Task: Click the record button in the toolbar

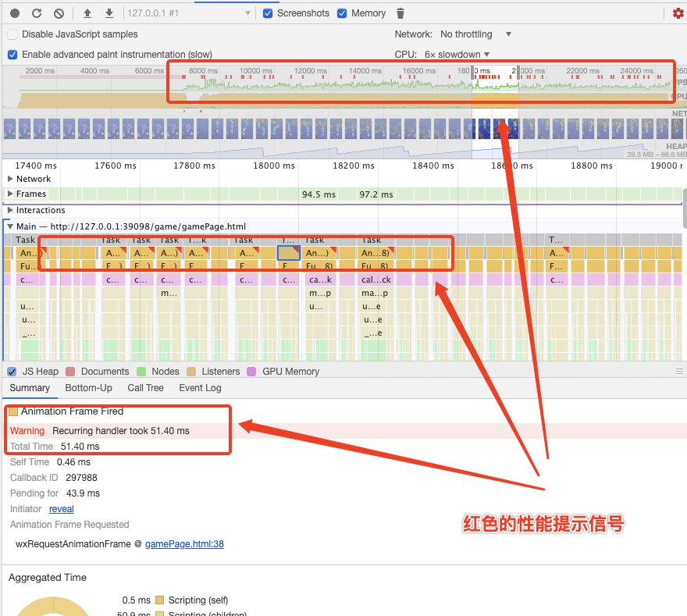Action: pyautogui.click(x=15, y=13)
